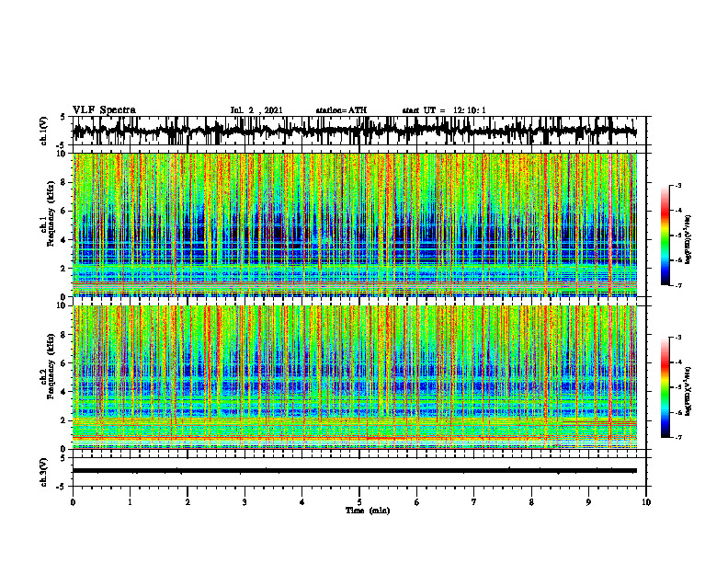This screenshot has width=728, height=563.
Task: Click the time axis tick label '2'
Action: pyautogui.click(x=188, y=502)
